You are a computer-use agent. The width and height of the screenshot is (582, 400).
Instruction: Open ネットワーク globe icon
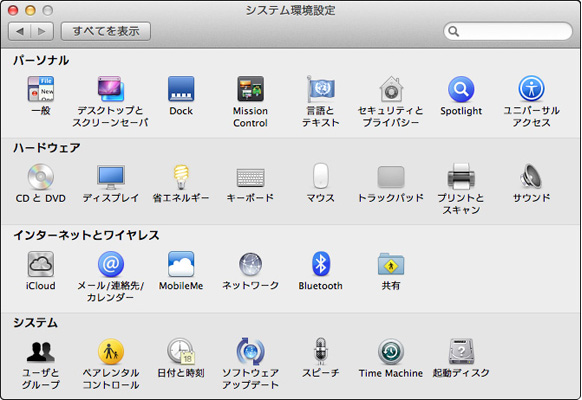tap(251, 264)
